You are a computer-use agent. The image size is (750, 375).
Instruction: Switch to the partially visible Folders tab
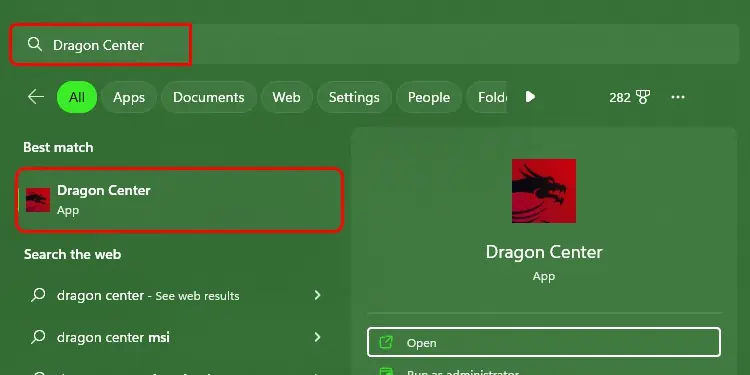click(487, 97)
